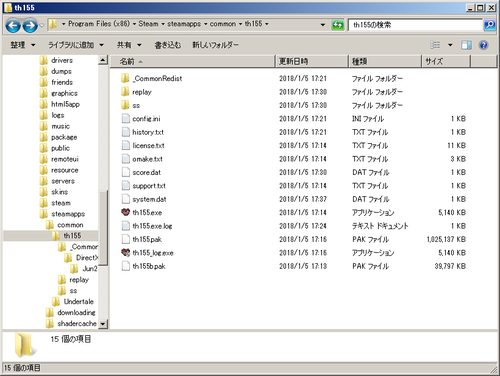Open the 整理 (Organize) menu
Screen dimensions: 500x376
point(23,45)
